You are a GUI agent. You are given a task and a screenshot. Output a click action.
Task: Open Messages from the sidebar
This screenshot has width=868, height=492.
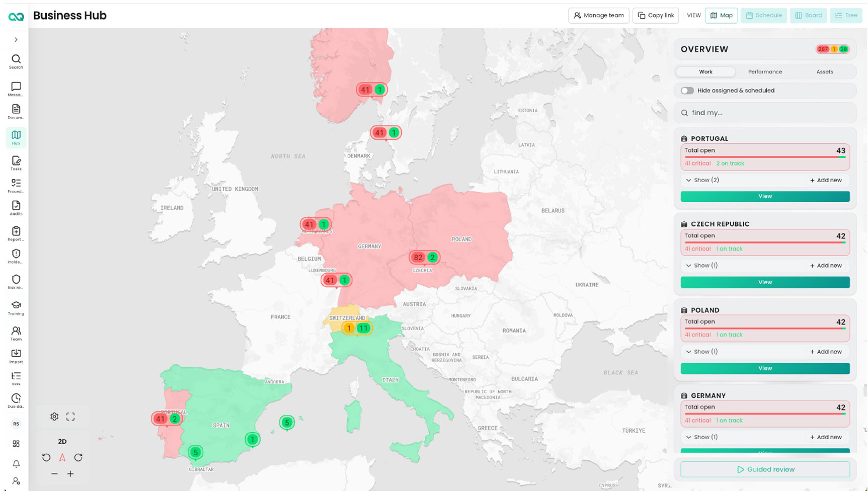[16, 89]
